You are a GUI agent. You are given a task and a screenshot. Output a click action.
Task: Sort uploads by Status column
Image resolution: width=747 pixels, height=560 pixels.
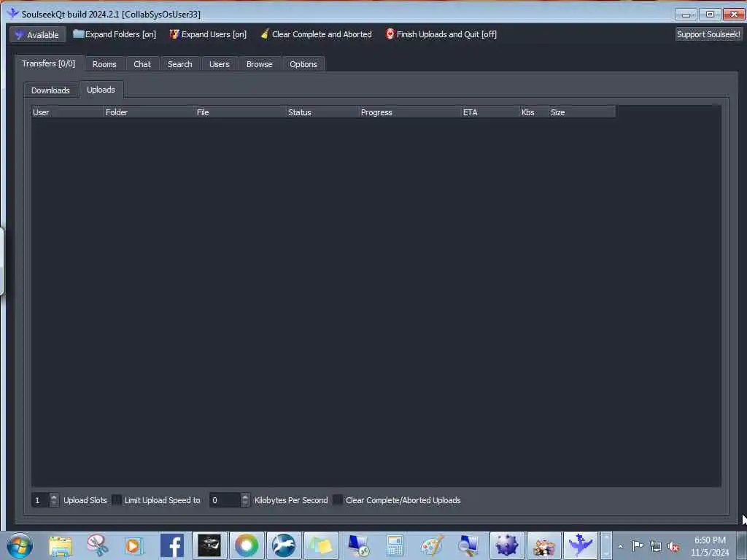[x=322, y=112]
